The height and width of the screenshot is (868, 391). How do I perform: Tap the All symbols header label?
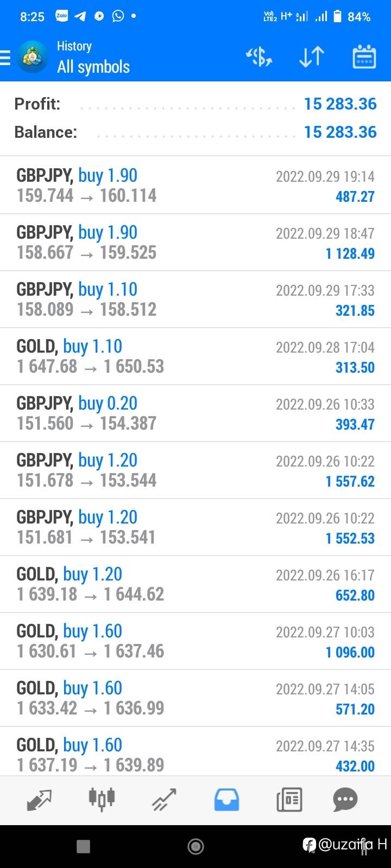coord(93,67)
